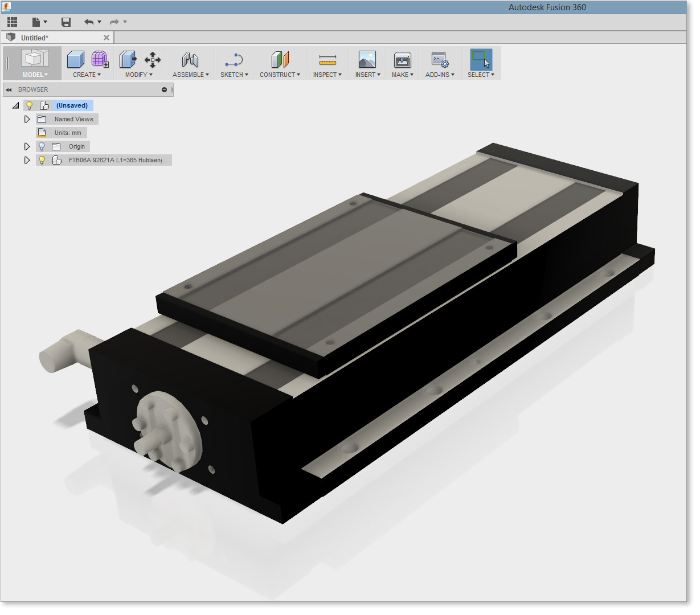This screenshot has height=615, width=700.
Task: Activate the Move/Copy tool icon
Action: click(x=152, y=60)
